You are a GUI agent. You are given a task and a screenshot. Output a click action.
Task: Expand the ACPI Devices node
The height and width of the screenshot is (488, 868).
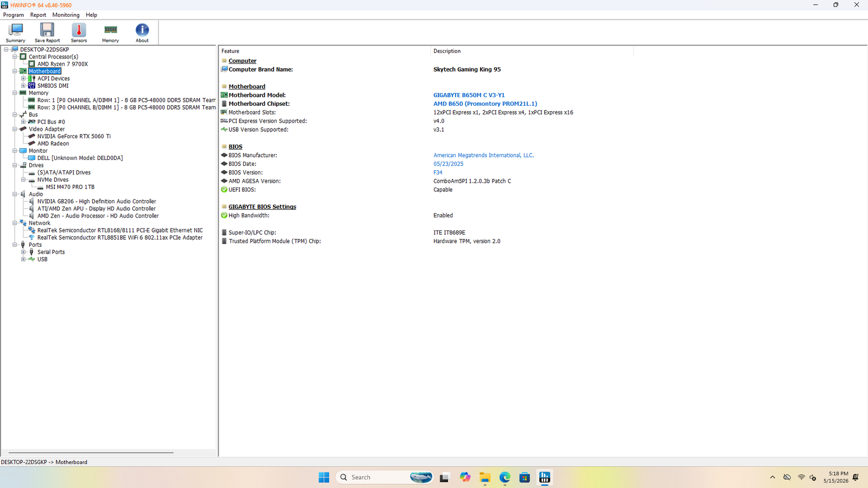pos(23,79)
